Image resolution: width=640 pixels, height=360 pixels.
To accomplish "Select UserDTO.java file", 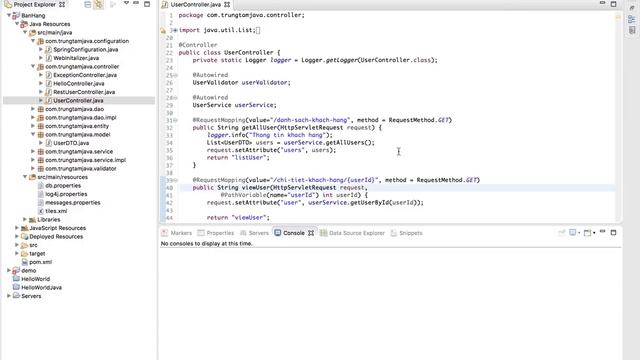I will (x=71, y=143).
